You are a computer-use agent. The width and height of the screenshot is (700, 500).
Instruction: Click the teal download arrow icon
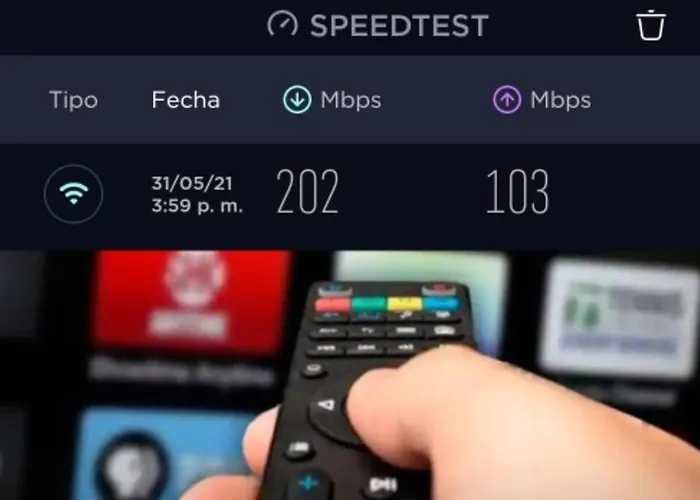click(297, 99)
